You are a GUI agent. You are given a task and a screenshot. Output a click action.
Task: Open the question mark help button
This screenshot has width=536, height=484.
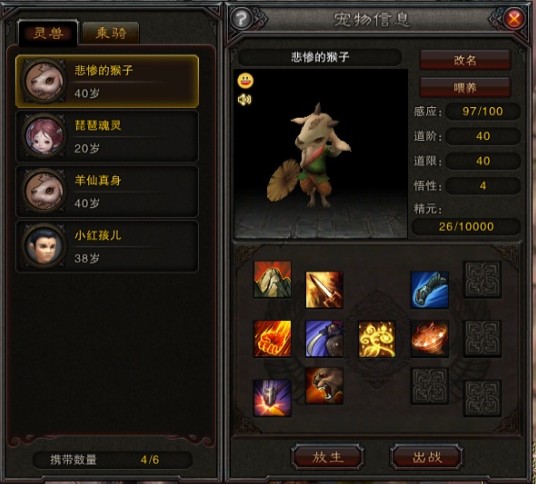click(x=241, y=18)
